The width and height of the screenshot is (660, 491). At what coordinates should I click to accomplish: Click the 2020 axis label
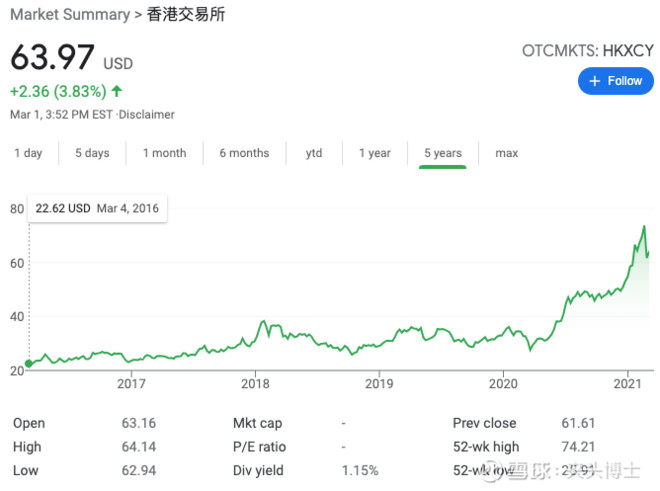pyautogui.click(x=503, y=384)
